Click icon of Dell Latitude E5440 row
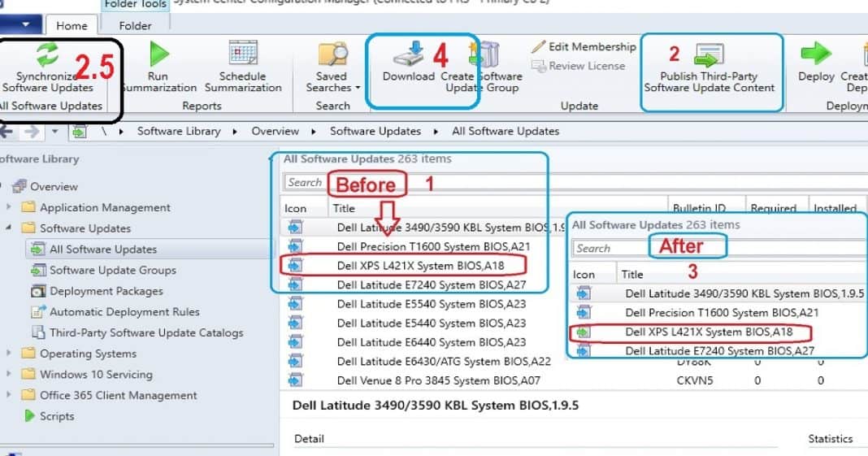The height and width of the screenshot is (456, 868). click(x=296, y=323)
